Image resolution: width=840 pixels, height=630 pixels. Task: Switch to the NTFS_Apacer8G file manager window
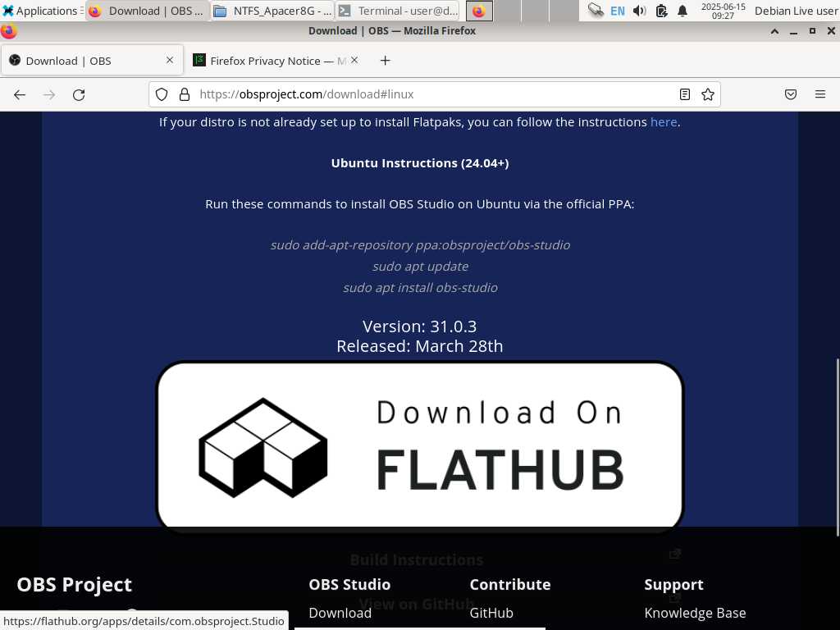pyautogui.click(x=272, y=11)
